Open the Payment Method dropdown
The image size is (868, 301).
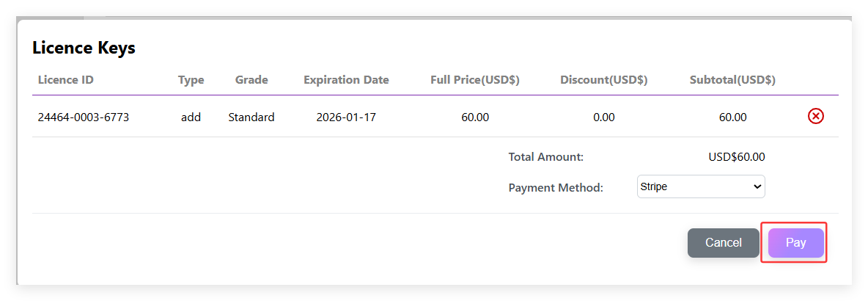click(x=701, y=186)
